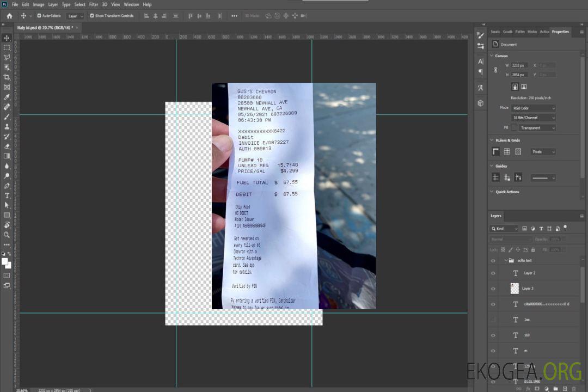Viewport: 588px width, 392px height.
Task: Set canvas to landscape orientation icon
Action: (x=524, y=87)
